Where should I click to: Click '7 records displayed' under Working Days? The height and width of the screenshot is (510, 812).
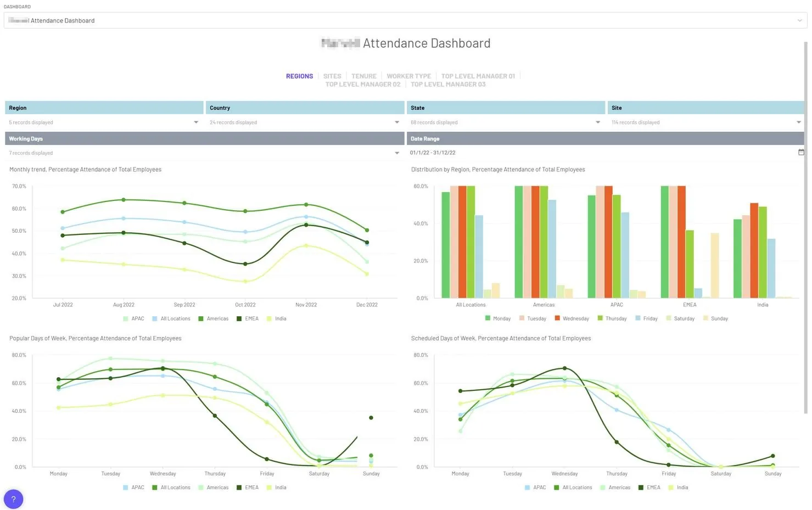click(31, 153)
